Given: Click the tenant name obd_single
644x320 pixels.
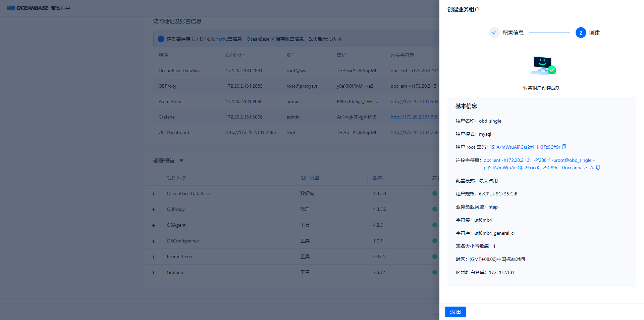Looking at the screenshot, I should 490,121.
